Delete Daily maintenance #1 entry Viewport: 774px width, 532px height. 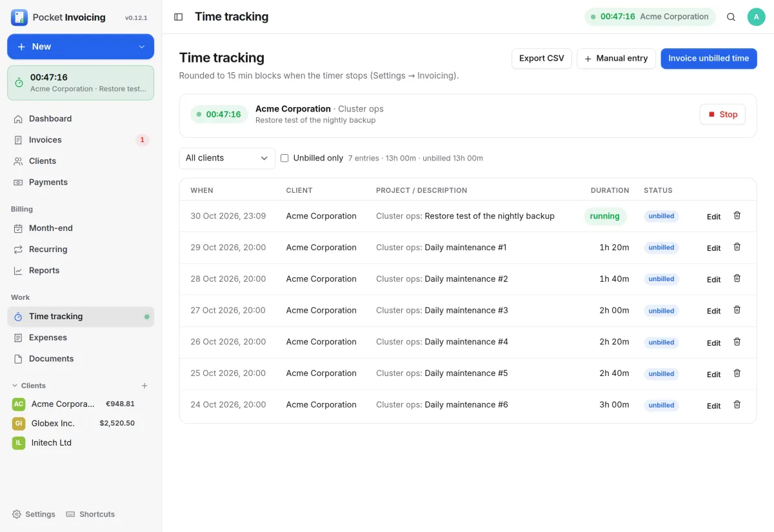click(737, 247)
